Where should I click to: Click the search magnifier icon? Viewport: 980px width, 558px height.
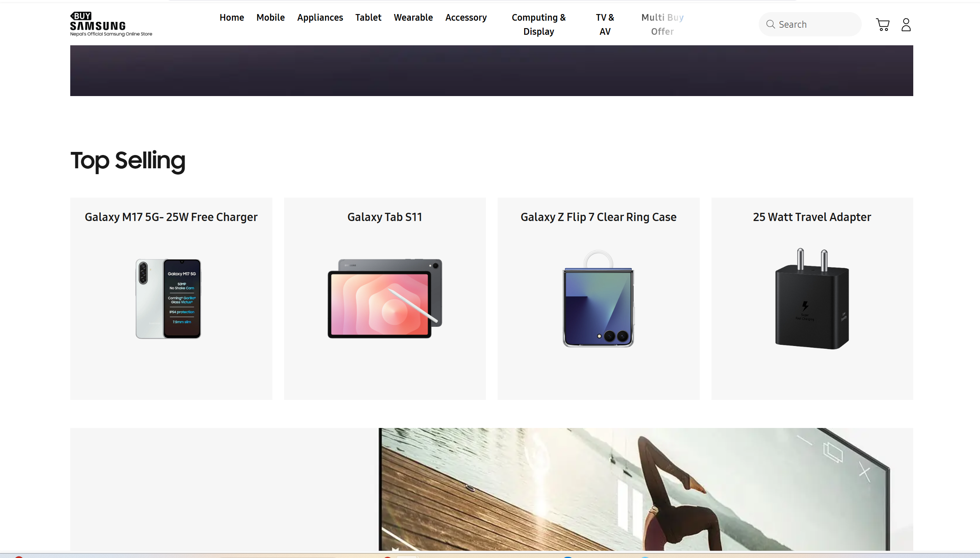pos(771,24)
